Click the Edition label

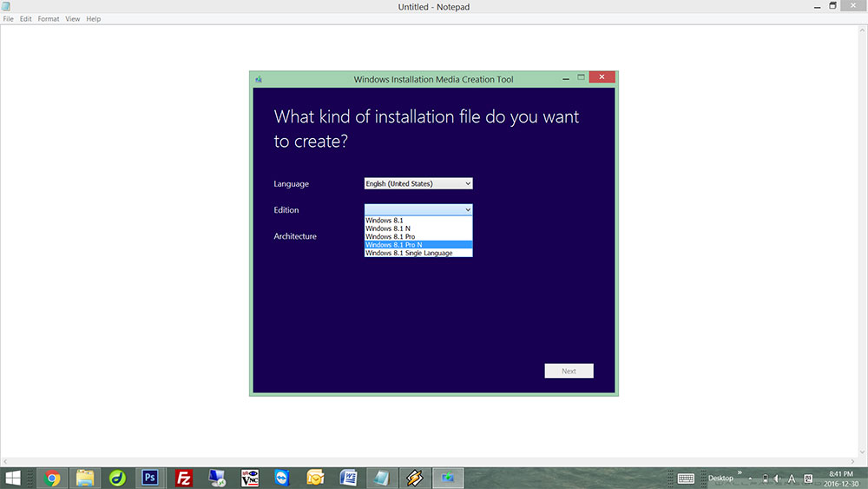[x=286, y=210]
